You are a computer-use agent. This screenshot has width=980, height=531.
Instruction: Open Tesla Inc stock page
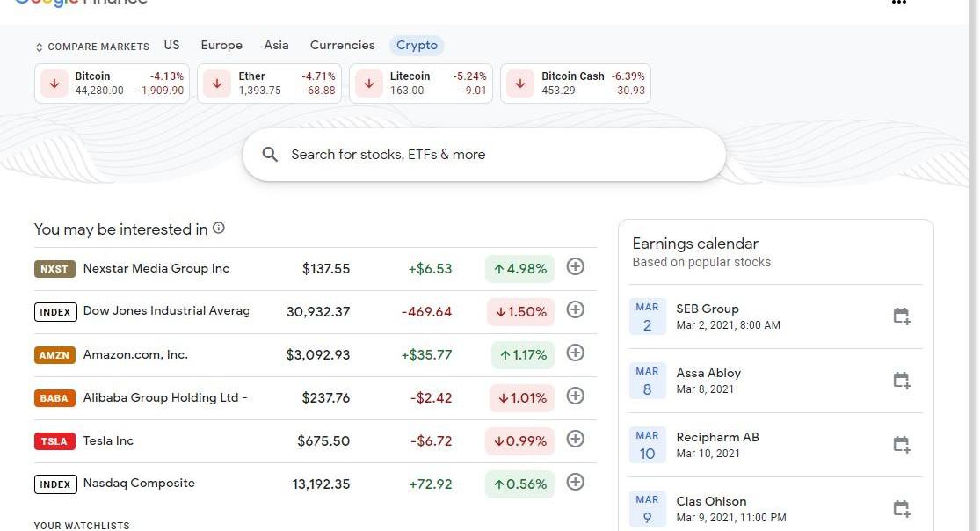pos(108,441)
